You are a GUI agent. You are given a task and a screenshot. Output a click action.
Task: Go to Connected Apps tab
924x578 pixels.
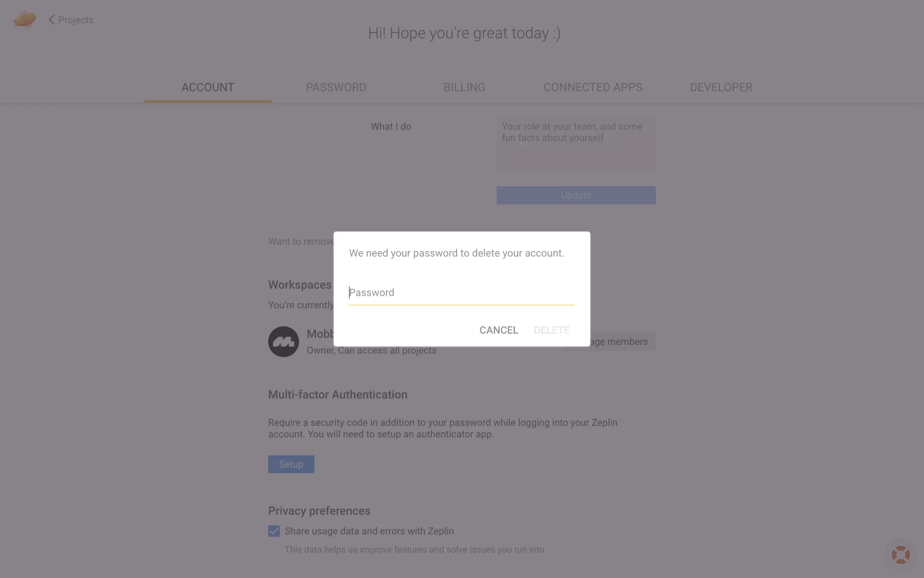click(x=592, y=87)
